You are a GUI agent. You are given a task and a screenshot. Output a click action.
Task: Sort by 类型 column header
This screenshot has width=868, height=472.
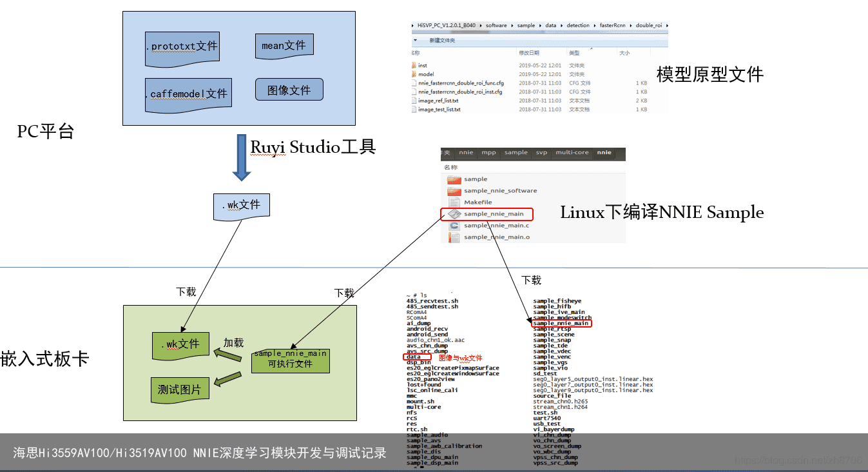coord(574,53)
